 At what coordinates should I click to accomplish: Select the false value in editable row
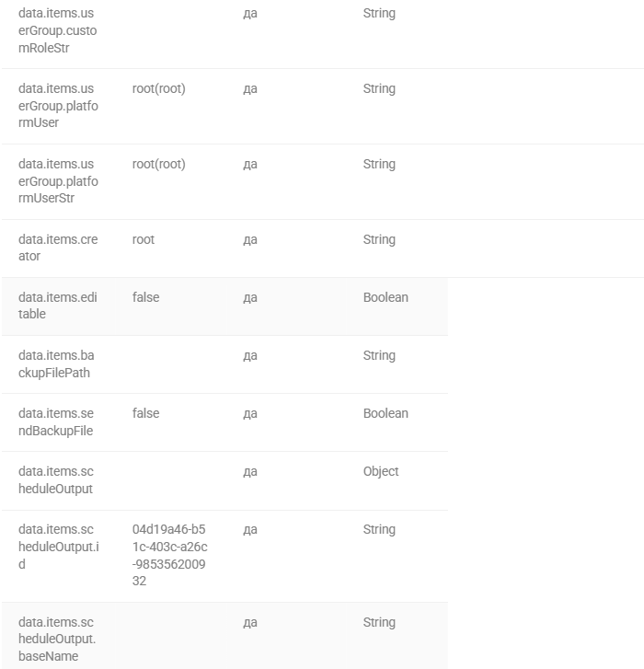click(x=146, y=297)
